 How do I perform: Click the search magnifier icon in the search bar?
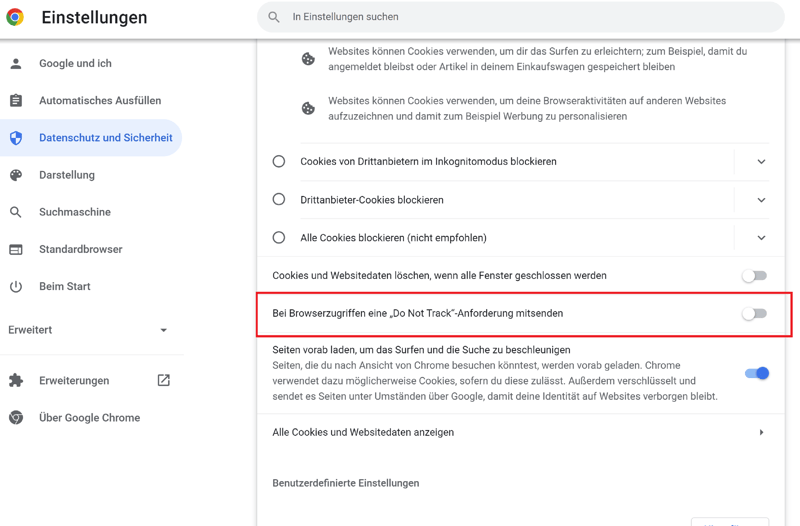click(274, 17)
